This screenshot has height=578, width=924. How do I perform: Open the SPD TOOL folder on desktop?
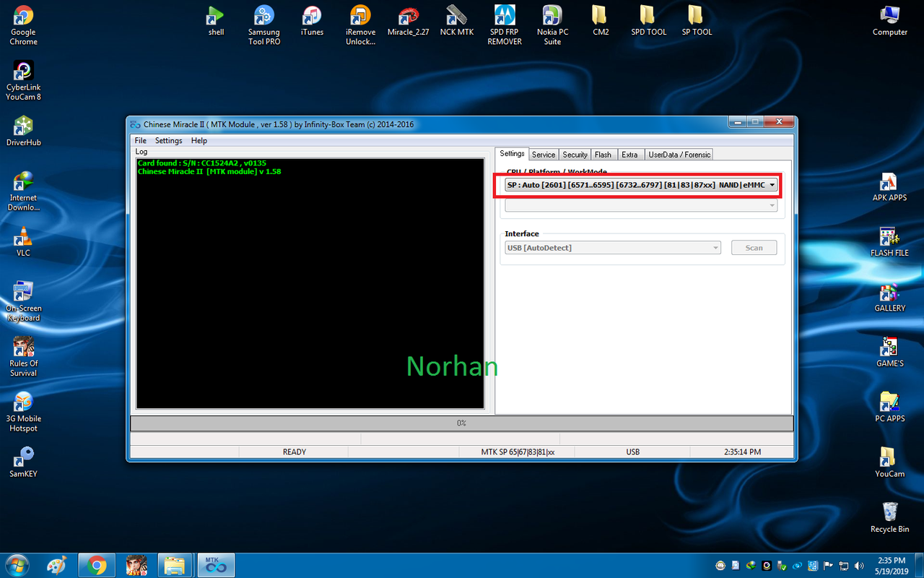649,20
